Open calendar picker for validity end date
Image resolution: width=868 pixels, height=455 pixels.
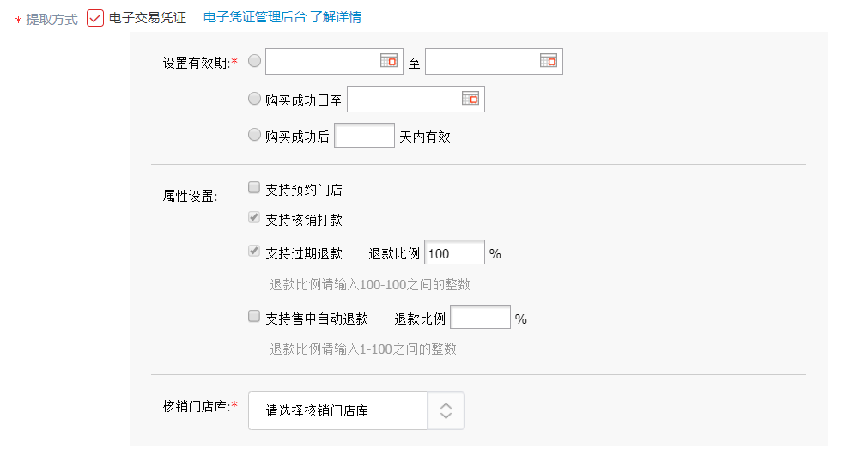click(x=548, y=61)
